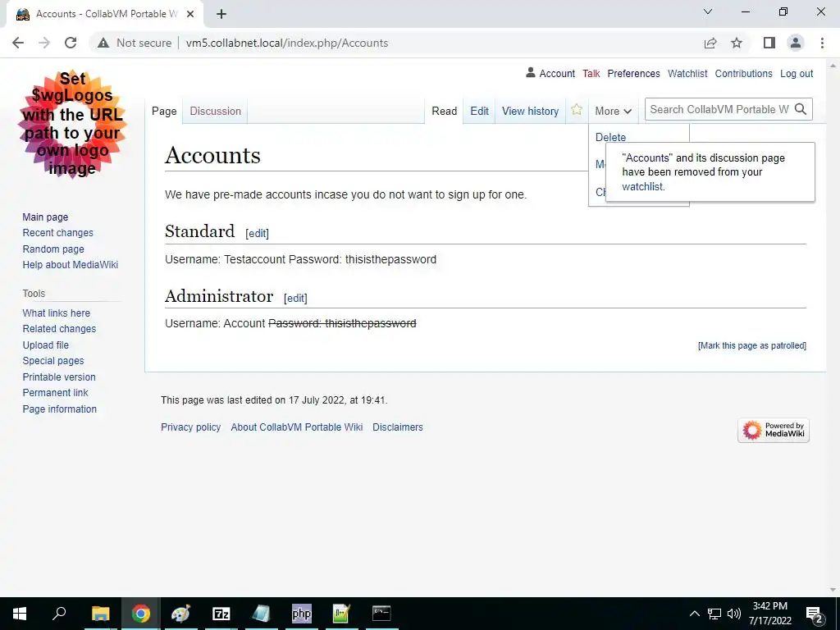Click the wiki logo image
840x630 pixels.
(x=72, y=124)
